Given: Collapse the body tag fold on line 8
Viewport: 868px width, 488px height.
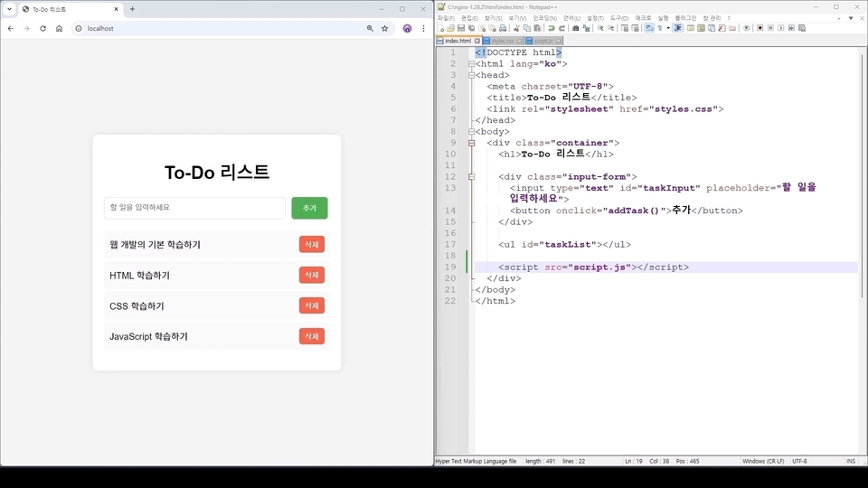Looking at the screenshot, I should click(472, 132).
